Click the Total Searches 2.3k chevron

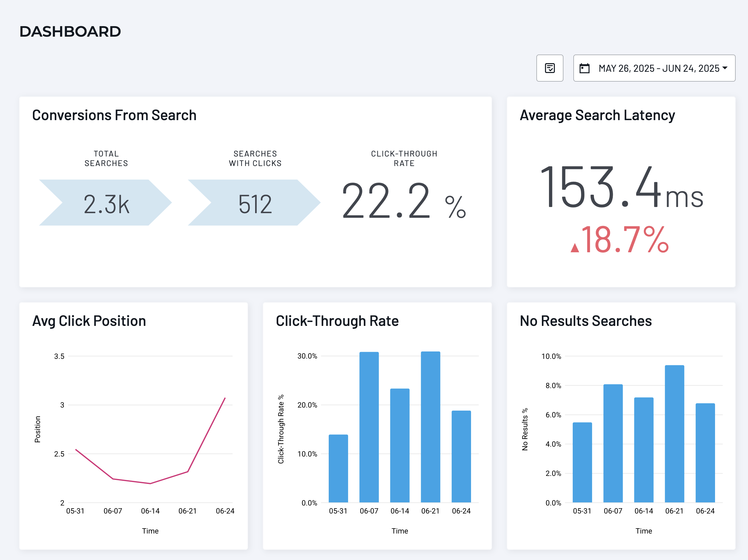[x=105, y=203]
